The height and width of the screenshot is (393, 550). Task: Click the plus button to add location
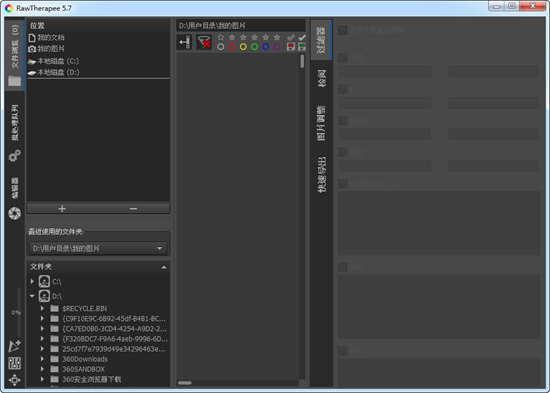coord(62,209)
